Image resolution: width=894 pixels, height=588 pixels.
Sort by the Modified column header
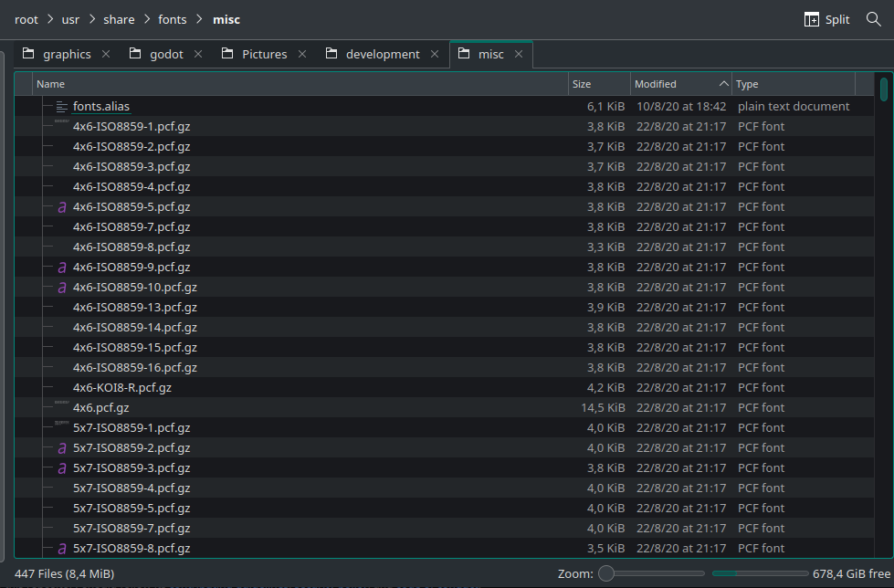click(x=680, y=84)
